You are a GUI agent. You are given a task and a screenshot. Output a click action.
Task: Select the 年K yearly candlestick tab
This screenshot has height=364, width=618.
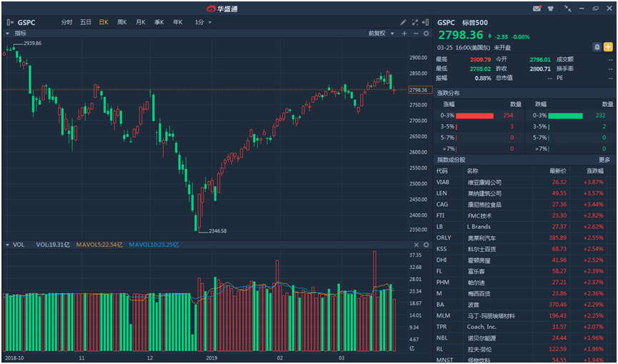[x=178, y=22]
